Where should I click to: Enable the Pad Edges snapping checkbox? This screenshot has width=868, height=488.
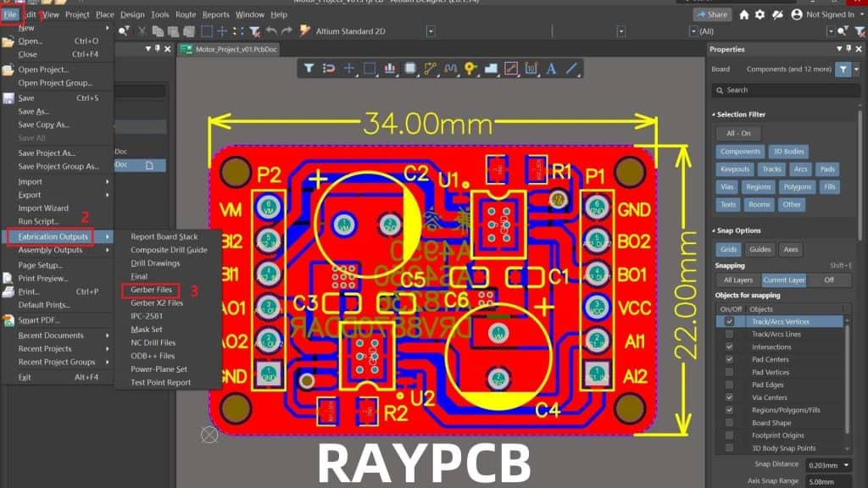pos(730,385)
